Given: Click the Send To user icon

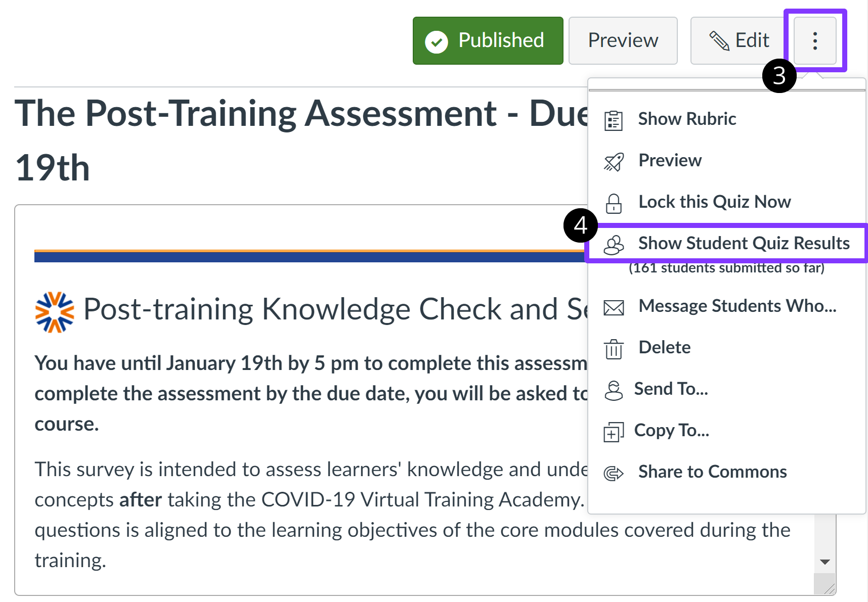Looking at the screenshot, I should point(614,390).
